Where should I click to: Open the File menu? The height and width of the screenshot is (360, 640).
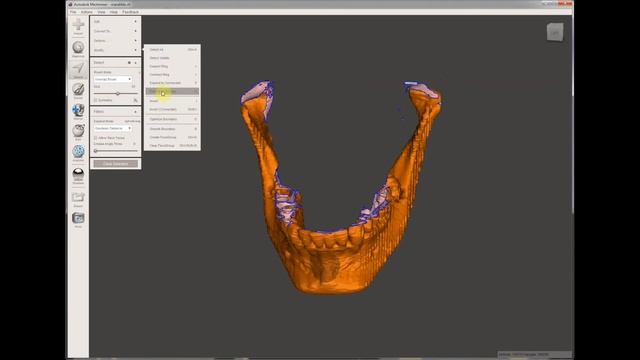tap(73, 12)
